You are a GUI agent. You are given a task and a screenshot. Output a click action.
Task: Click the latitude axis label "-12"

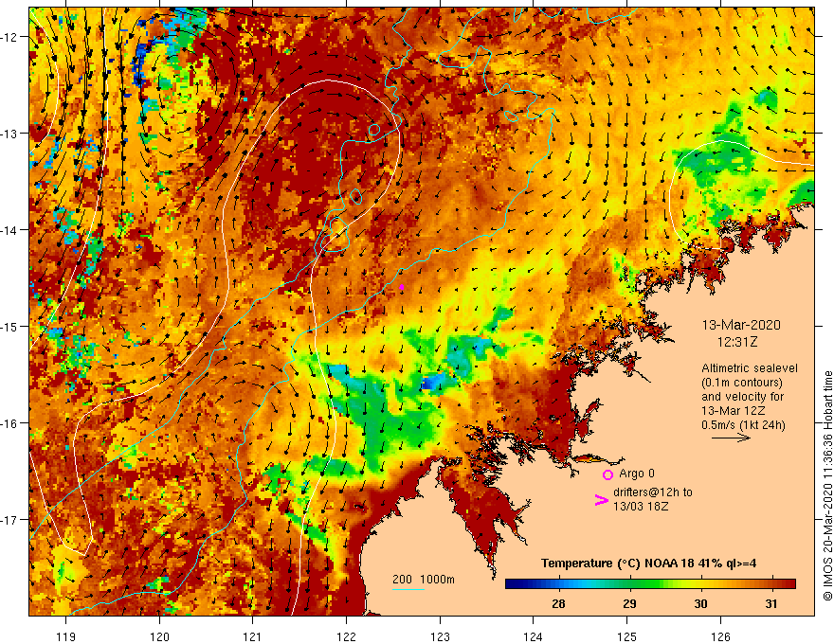pos(10,37)
